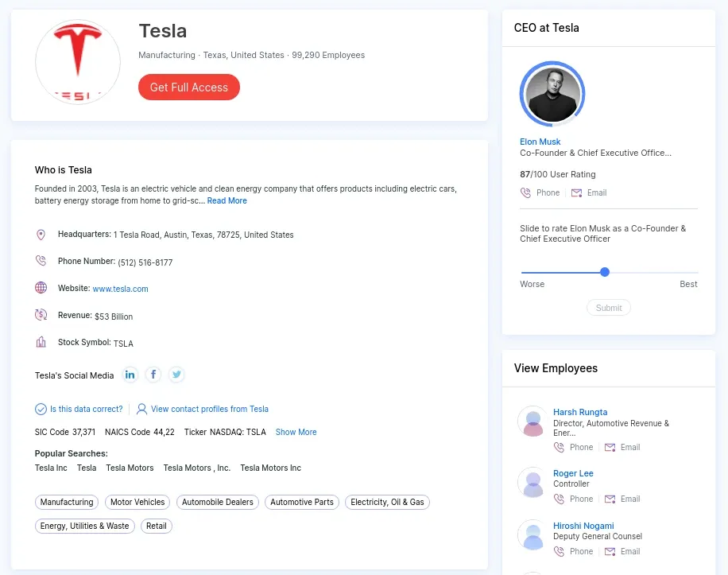Image resolution: width=728 pixels, height=575 pixels.
Task: Click the checkmark icon beside 'Is this data correct?'
Action: click(x=41, y=409)
